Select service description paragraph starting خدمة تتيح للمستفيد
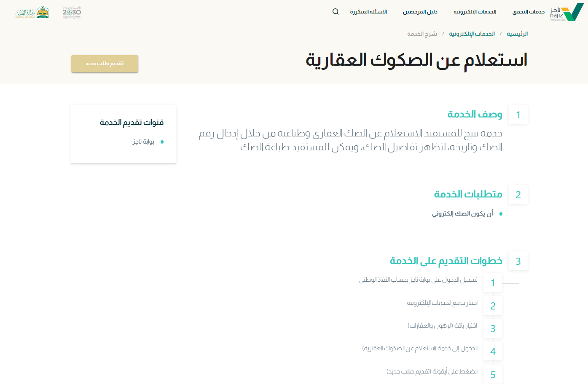Viewport: 588px width, 384px height. click(350, 140)
